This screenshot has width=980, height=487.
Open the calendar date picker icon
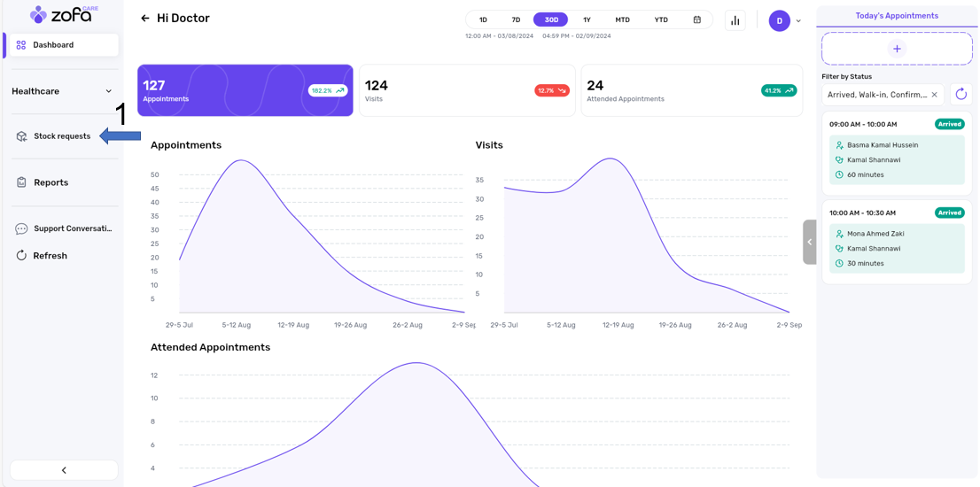[697, 19]
